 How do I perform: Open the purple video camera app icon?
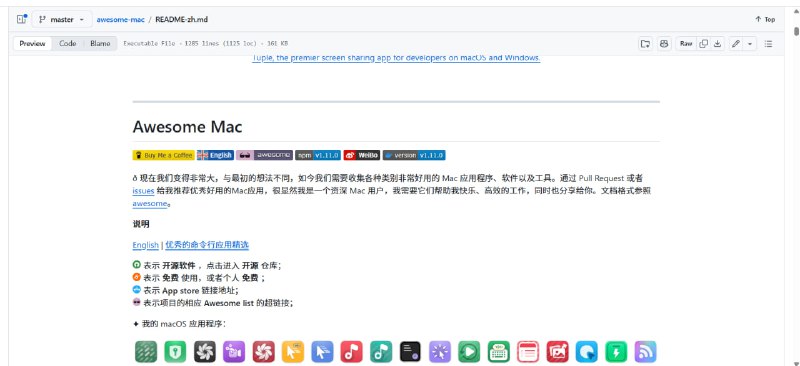(x=234, y=352)
